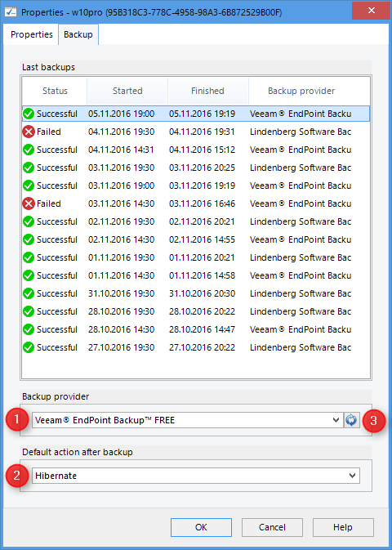The height and width of the screenshot is (550, 392).
Task: Click the green success icon for 28.10.2016 19:30
Action: [29, 311]
